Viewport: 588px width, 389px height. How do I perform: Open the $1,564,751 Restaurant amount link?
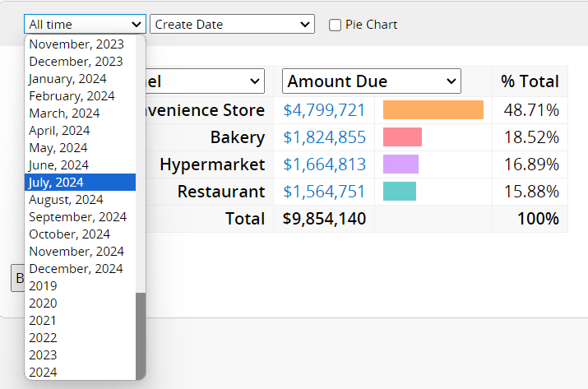click(324, 192)
